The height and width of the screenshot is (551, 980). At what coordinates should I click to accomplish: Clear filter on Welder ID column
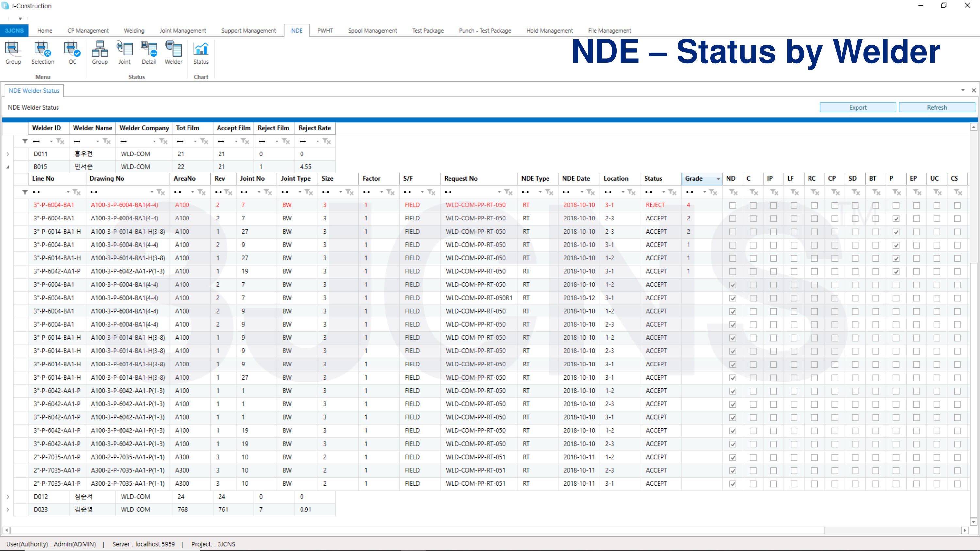click(60, 141)
